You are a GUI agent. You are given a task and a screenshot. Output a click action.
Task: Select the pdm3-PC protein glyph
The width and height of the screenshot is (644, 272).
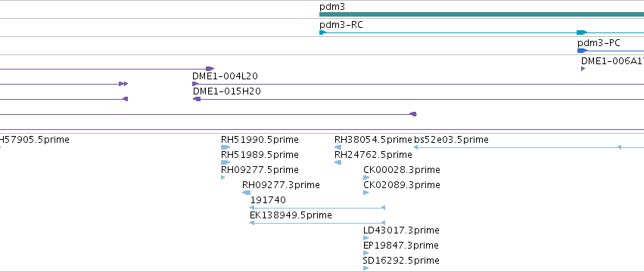click(x=582, y=51)
